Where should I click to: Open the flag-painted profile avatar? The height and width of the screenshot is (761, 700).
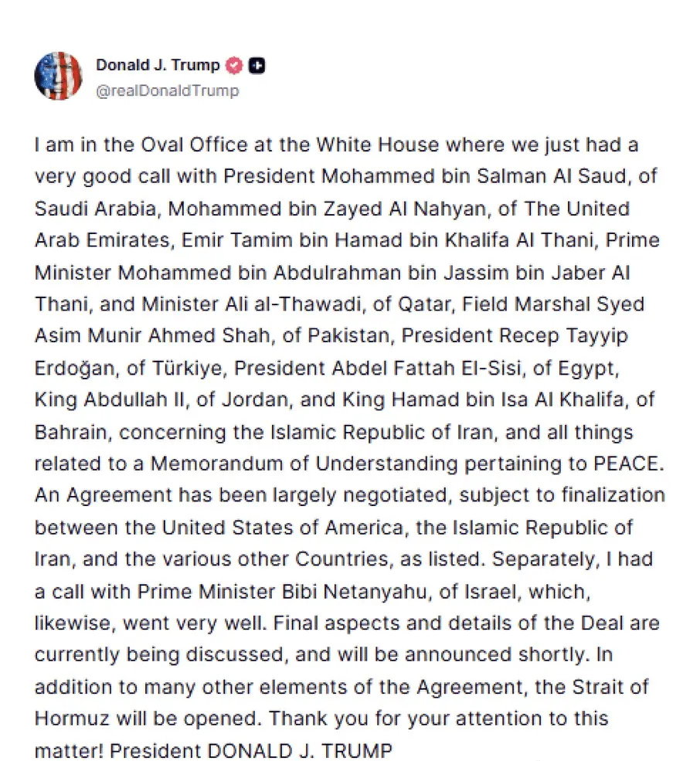[58, 76]
